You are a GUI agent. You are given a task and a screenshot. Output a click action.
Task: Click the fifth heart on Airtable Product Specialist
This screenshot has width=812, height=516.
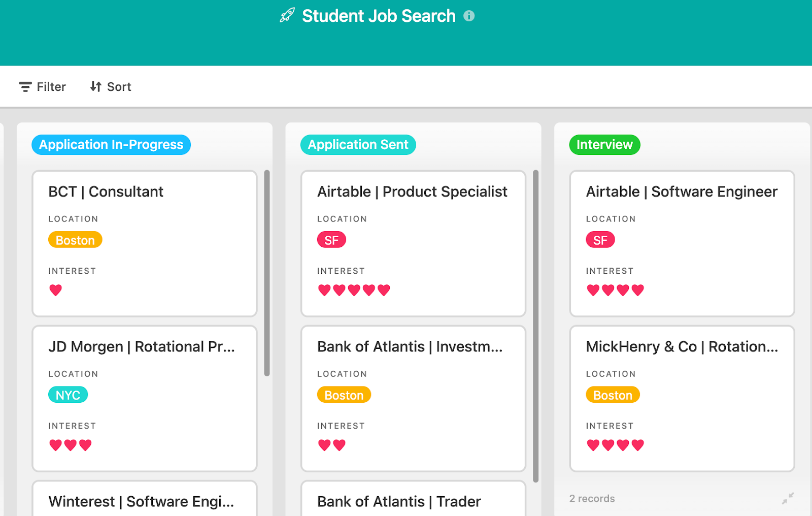[384, 290]
